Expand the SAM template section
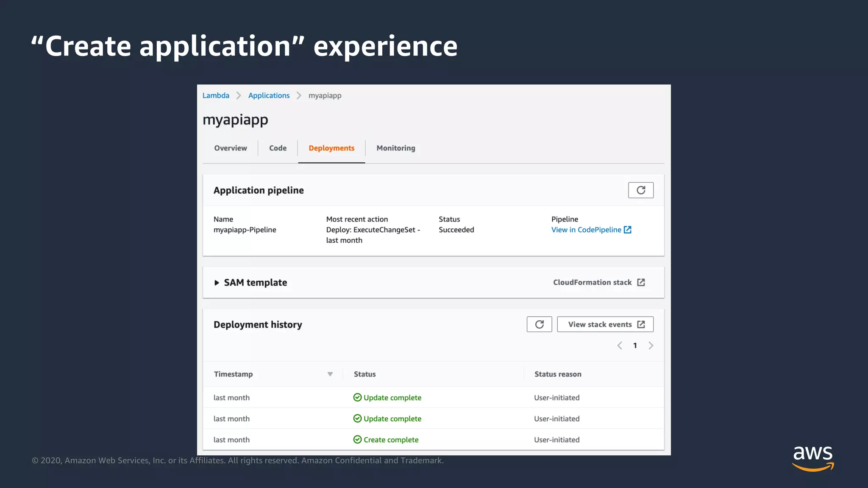The width and height of the screenshot is (868, 488). click(217, 283)
